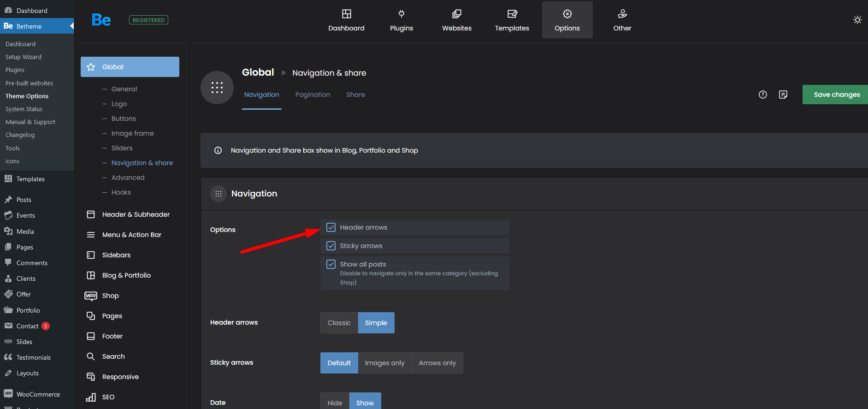Open the Templates top menu item
This screenshot has height=409, width=868.
(512, 20)
